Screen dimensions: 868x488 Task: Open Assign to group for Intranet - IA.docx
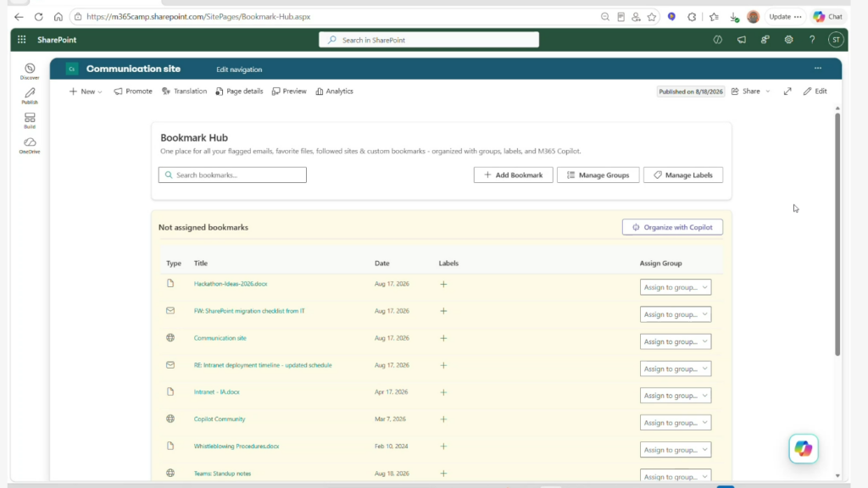point(676,396)
